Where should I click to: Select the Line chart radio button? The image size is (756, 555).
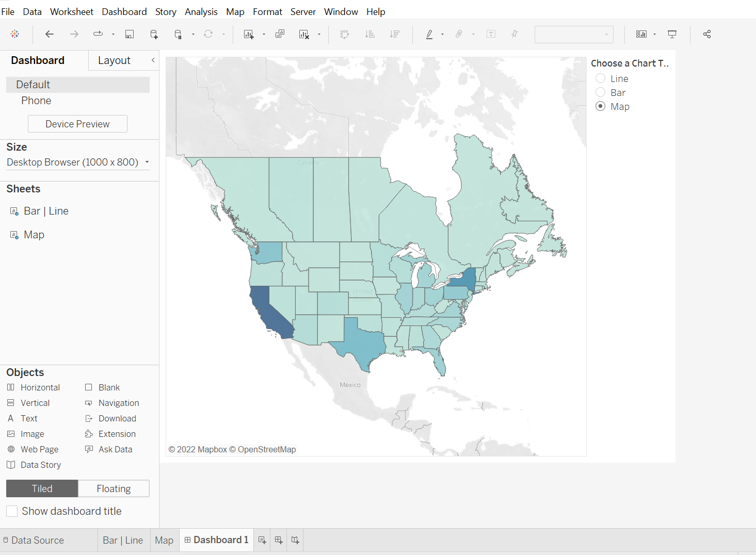point(601,78)
